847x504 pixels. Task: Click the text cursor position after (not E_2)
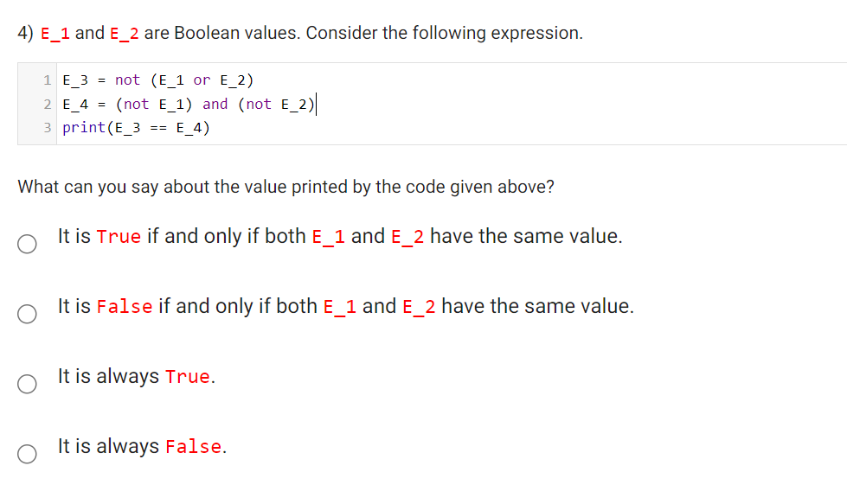point(318,104)
